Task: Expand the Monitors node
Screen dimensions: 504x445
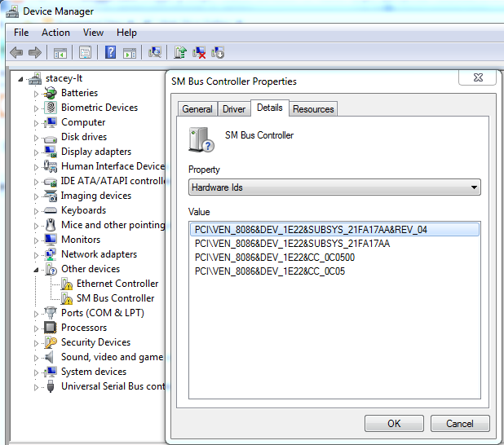Action: tap(36, 240)
